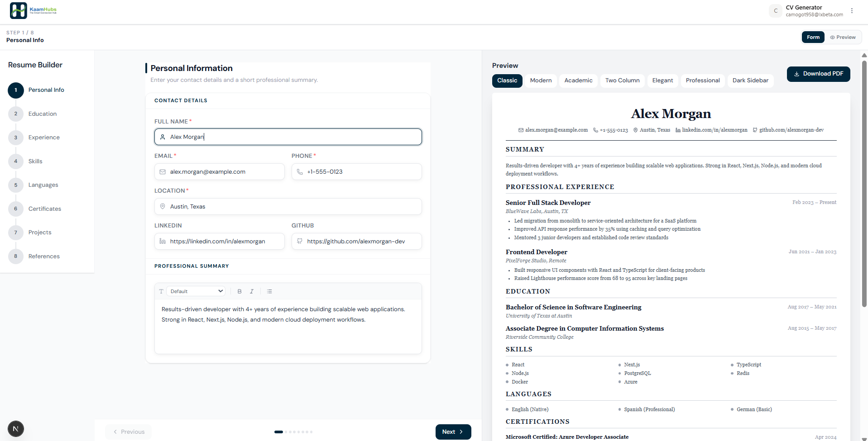The width and height of the screenshot is (868, 441).
Task: Click the Download PDF button
Action: (x=818, y=74)
